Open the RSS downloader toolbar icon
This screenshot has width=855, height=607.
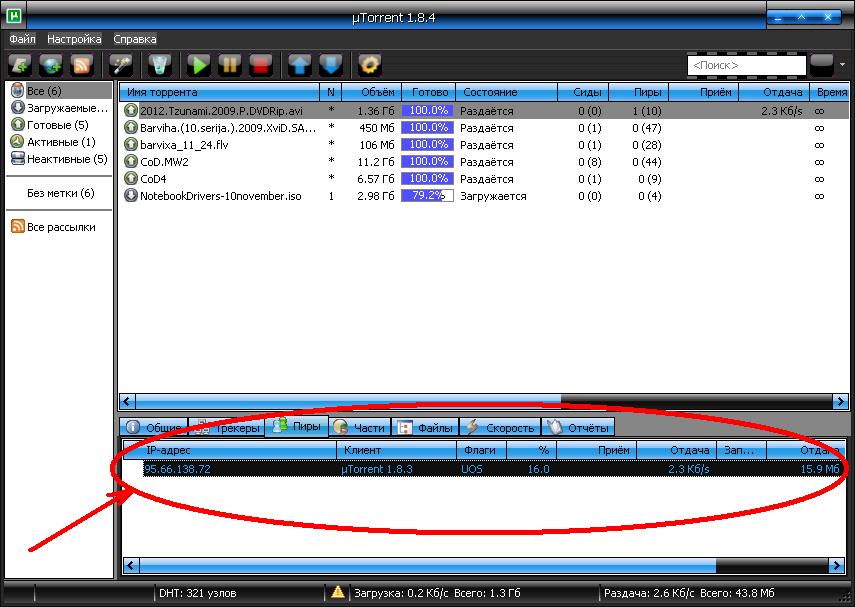82,65
